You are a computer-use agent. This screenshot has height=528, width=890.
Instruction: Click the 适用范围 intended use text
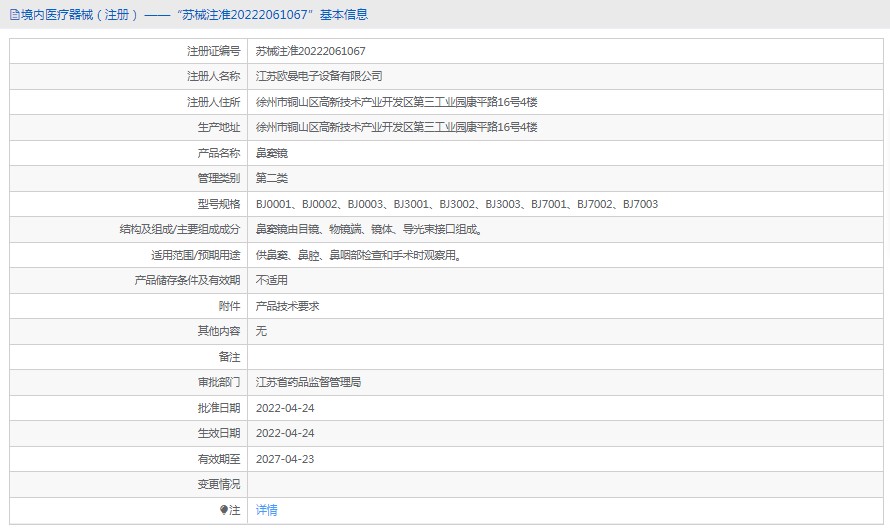[359, 255]
